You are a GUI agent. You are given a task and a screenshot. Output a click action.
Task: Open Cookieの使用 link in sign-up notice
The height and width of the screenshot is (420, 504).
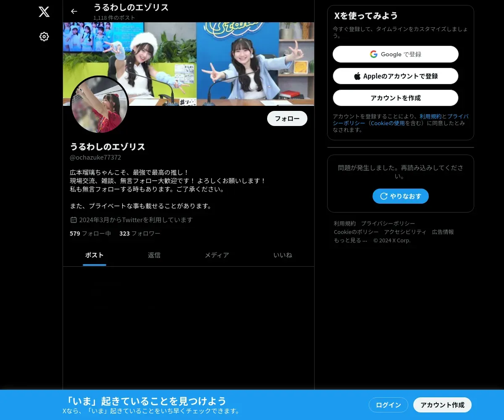click(388, 123)
